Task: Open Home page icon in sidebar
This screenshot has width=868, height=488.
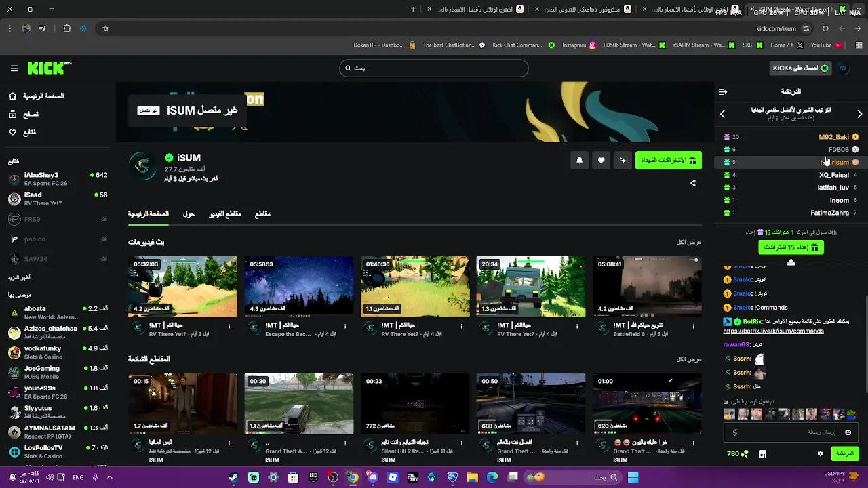Action: point(13,96)
